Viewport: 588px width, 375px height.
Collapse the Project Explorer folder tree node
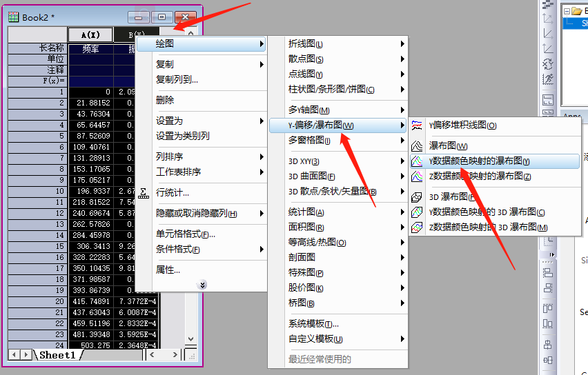pos(567,11)
